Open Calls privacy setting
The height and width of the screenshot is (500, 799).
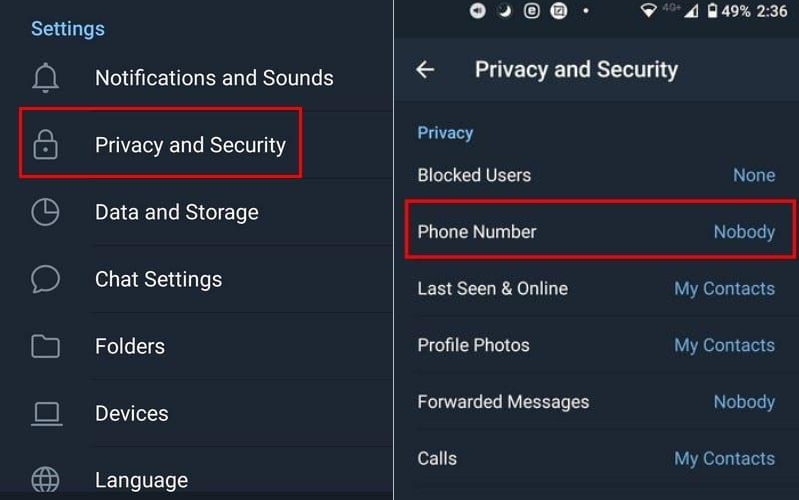tap(437, 459)
